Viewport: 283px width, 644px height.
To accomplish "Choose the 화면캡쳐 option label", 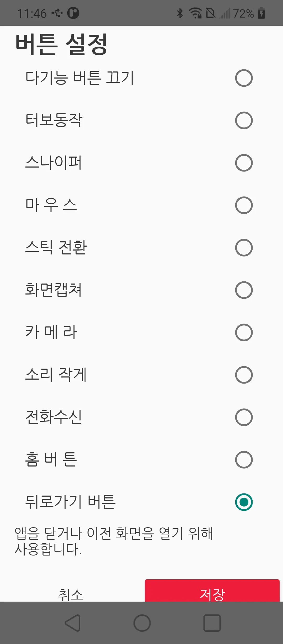I will pyautogui.click(x=53, y=290).
